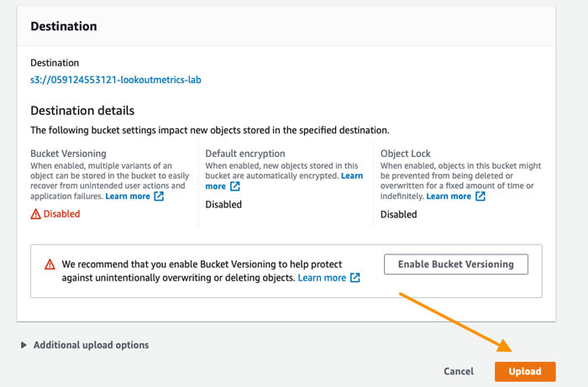Open the s3://059124553121-lookoutmetrics-lab destination link
The width and height of the screenshot is (588, 387).
point(116,80)
